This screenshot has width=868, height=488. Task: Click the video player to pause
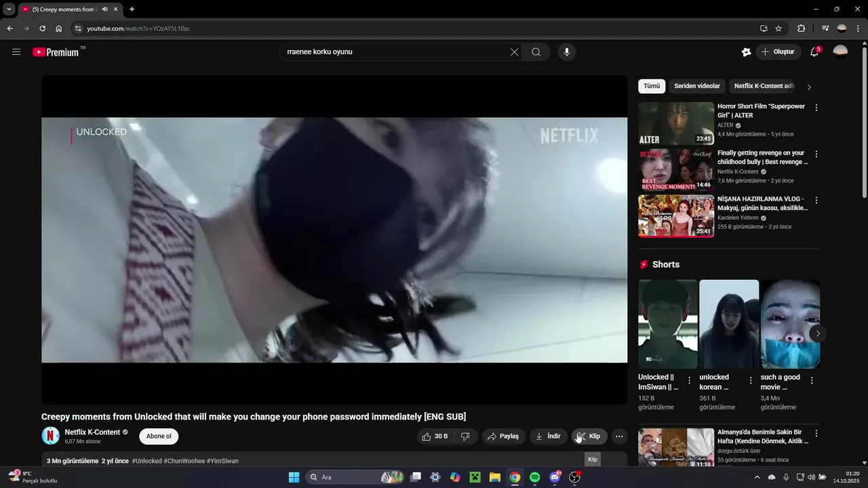(334, 240)
